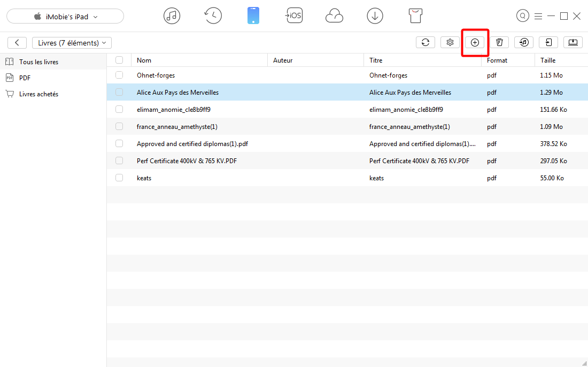Click Approved and certified diplomas(1).pdf name
The image size is (588, 367).
point(192,144)
